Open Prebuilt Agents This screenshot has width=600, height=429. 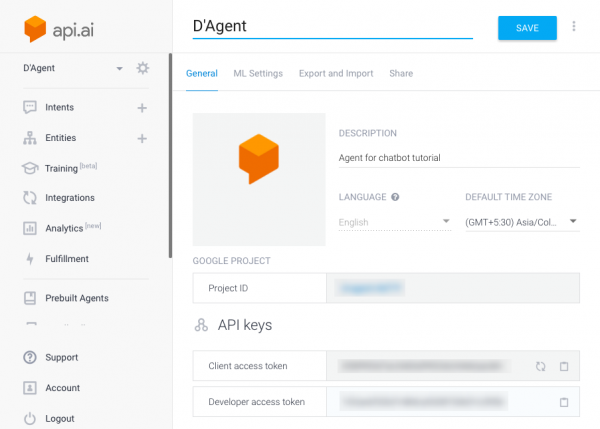(77, 298)
